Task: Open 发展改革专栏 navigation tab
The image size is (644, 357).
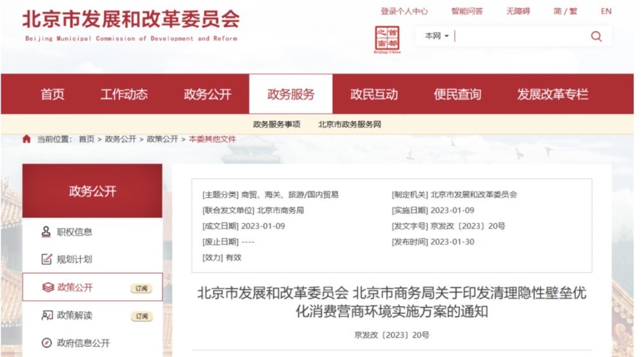Action: click(553, 95)
